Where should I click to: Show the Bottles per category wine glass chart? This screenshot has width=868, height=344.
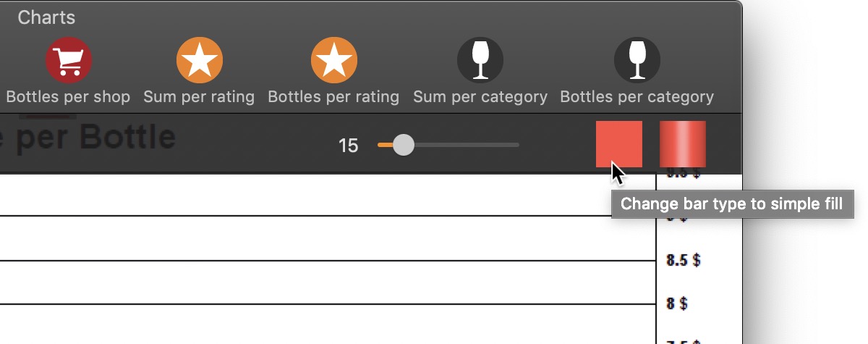pyautogui.click(x=637, y=60)
